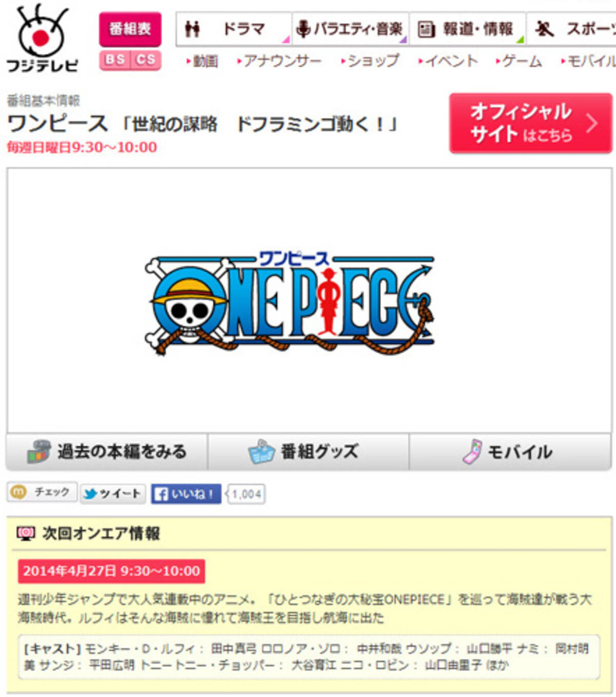The image size is (616, 697).
Task: Select the CS channel button
Action: [146, 60]
